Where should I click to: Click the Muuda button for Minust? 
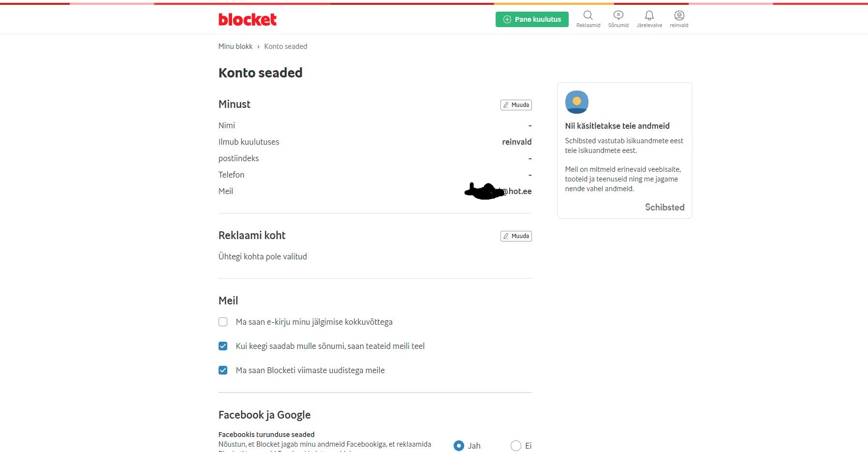point(516,105)
